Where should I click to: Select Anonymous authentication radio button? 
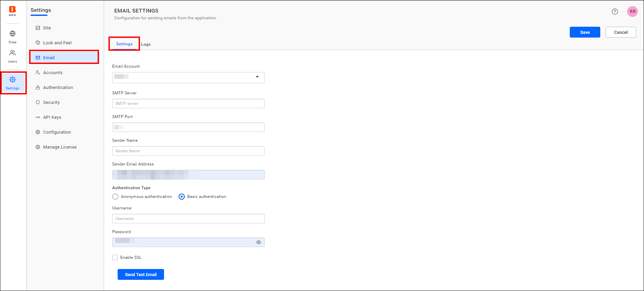point(115,197)
